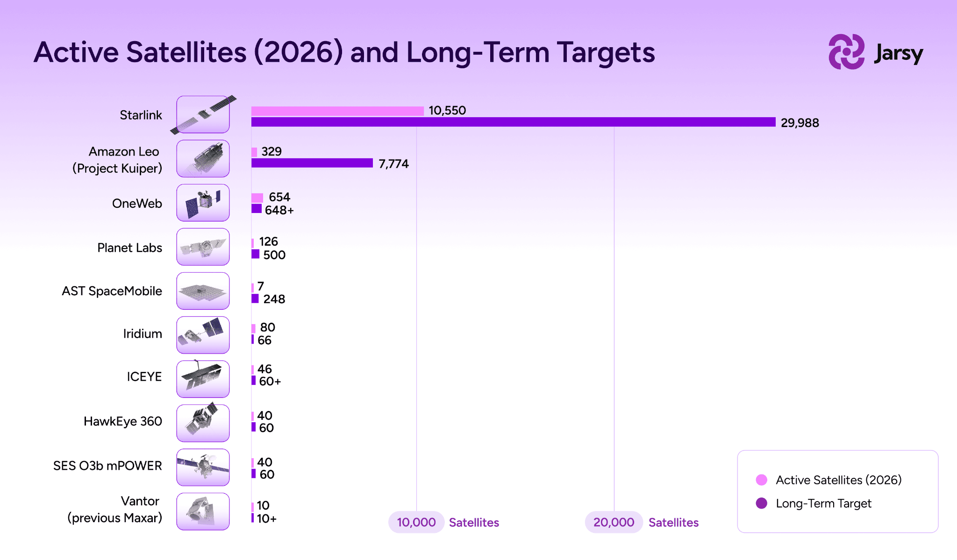The width and height of the screenshot is (957, 560).
Task: Click the Jarsy brand name text
Action: pos(898,53)
